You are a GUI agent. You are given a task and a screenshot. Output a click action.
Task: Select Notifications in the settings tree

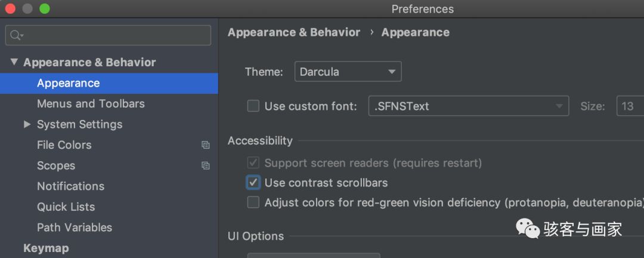[70, 186]
